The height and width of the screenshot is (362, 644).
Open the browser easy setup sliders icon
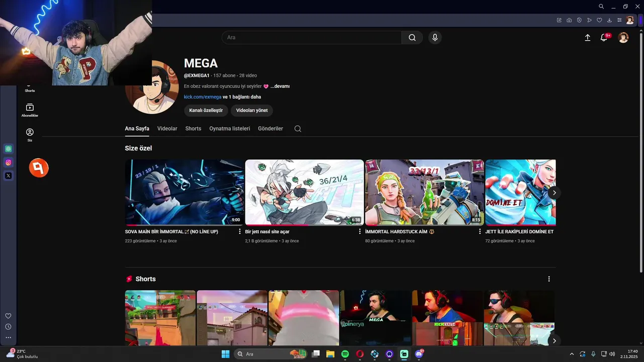(x=619, y=20)
